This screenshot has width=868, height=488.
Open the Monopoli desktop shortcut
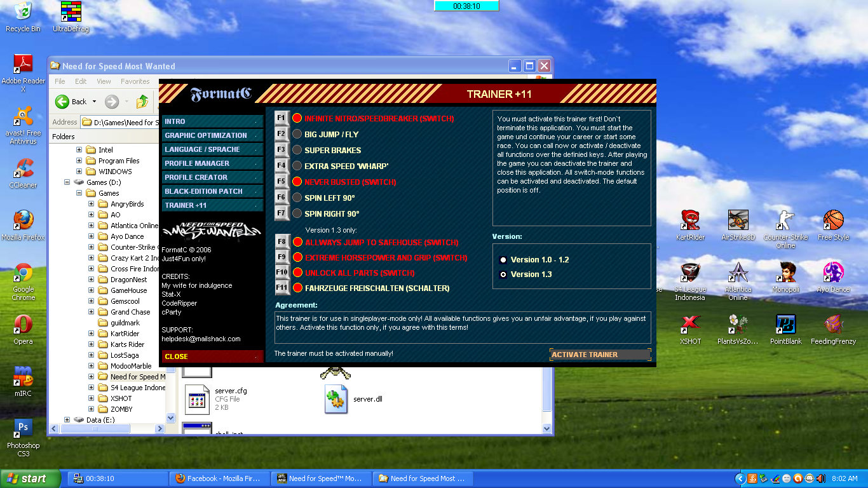(785, 277)
